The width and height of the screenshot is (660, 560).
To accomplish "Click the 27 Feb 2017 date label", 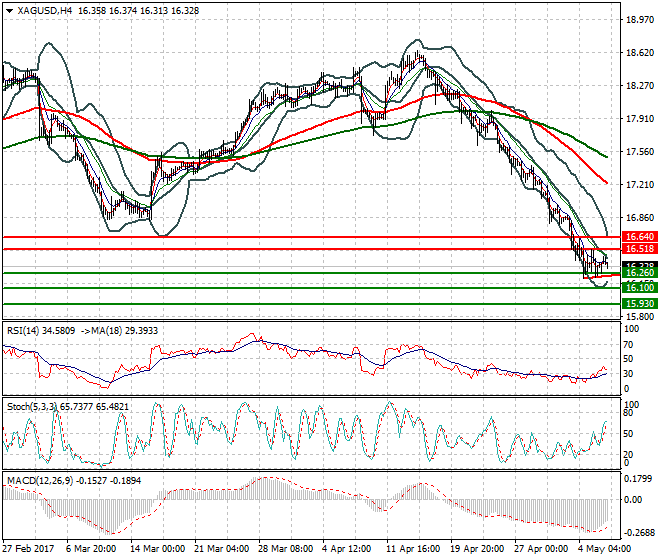I will [28, 549].
